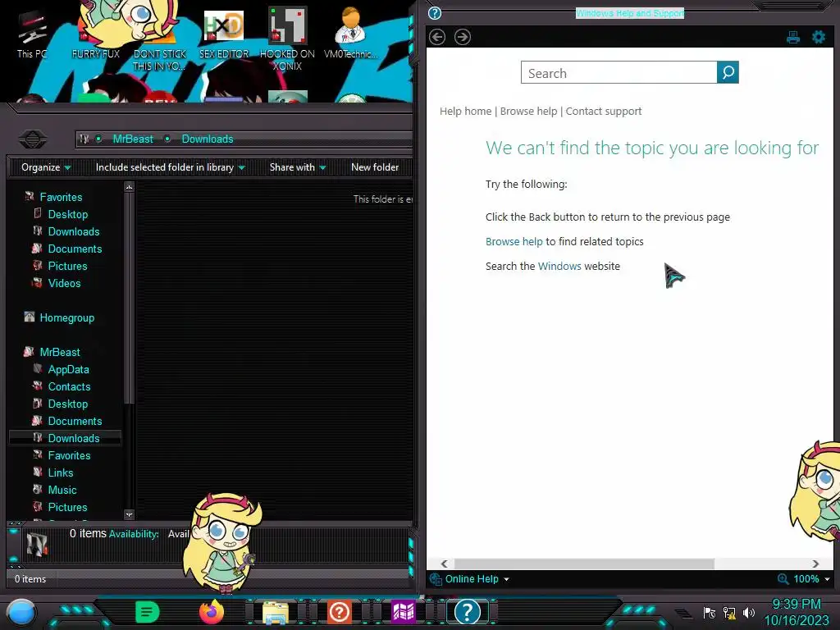Click MrBeast in the Explorer address bar
The width and height of the screenshot is (840, 630).
point(133,139)
